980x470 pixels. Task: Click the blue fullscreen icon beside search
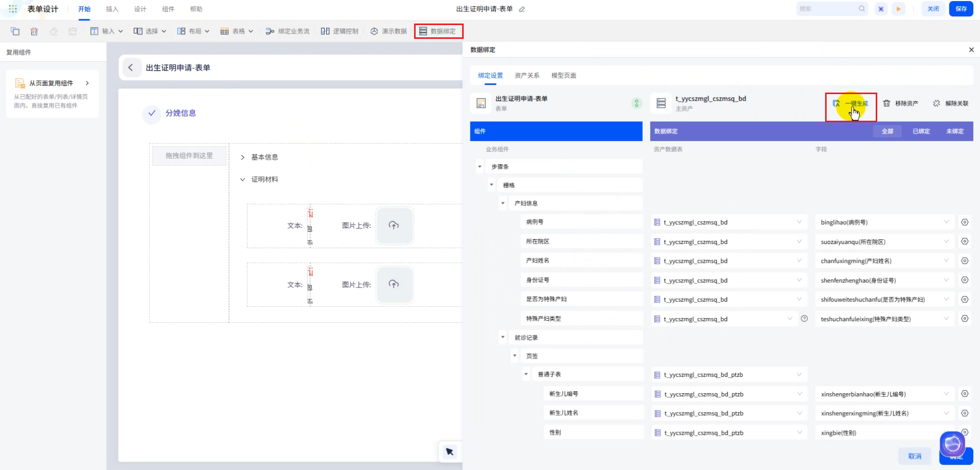[881, 9]
